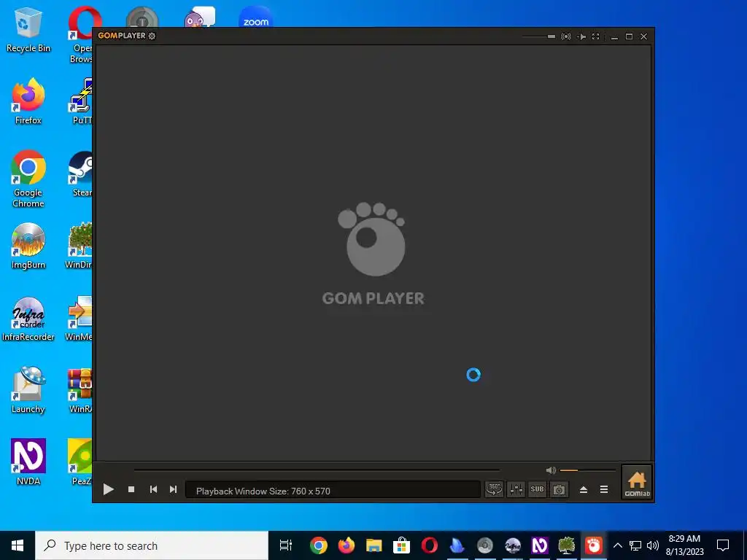This screenshot has height=560, width=747.
Task: Open the notification action center
Action: (723, 545)
